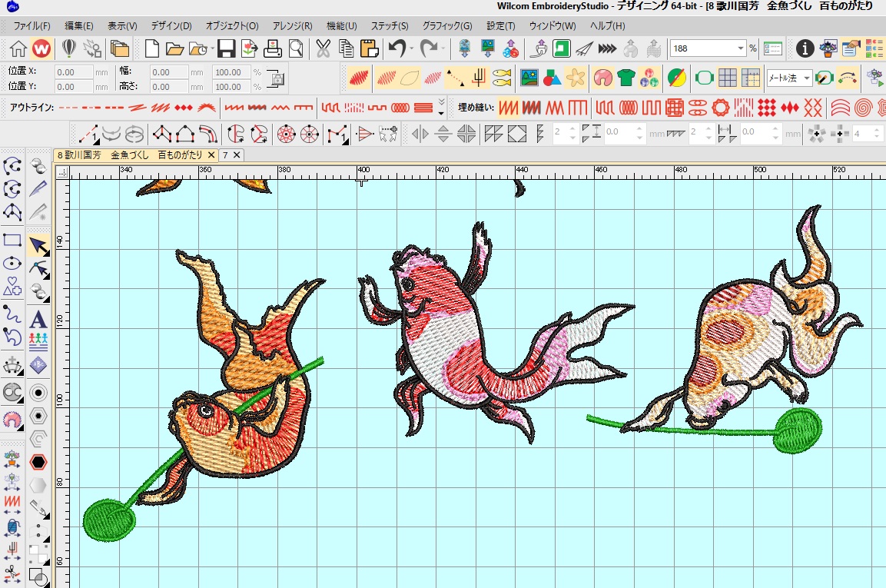Expand the recent files folder dropdown
This screenshot has height=588, width=886.
pyautogui.click(x=212, y=48)
